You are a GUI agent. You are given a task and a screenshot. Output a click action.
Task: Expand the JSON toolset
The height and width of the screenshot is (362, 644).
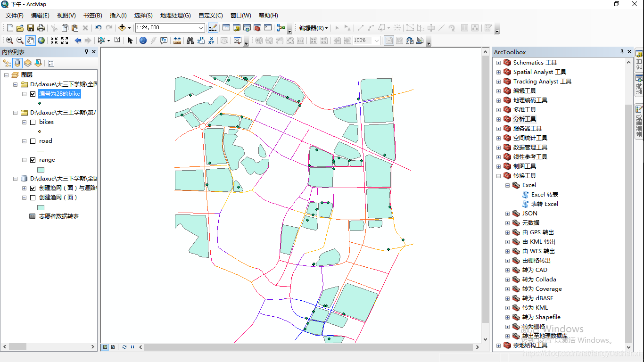pos(507,214)
